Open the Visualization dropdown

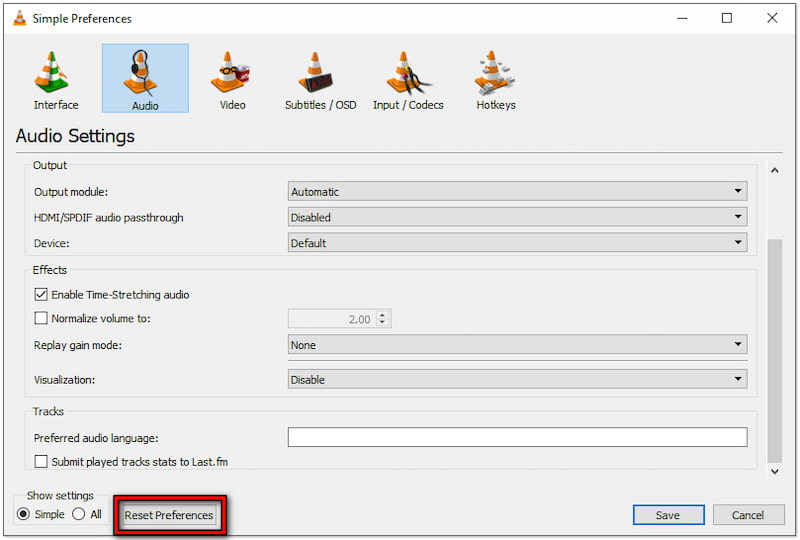[x=517, y=380]
